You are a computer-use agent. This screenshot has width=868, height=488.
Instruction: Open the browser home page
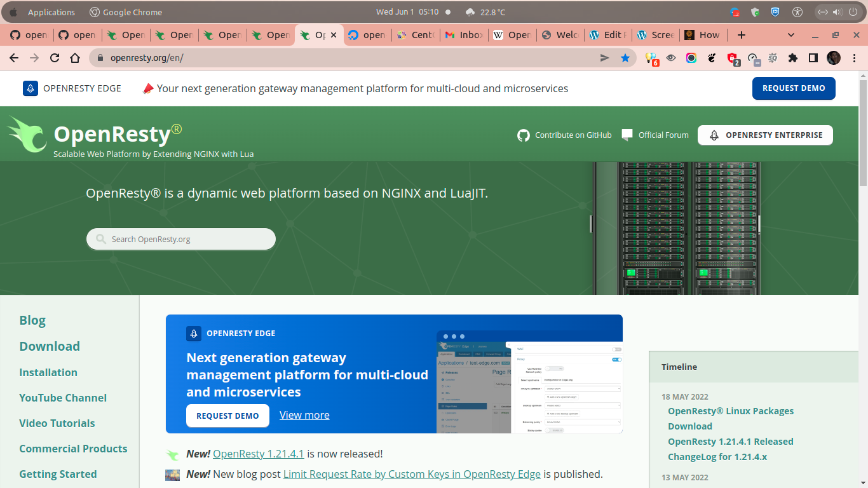click(x=75, y=58)
